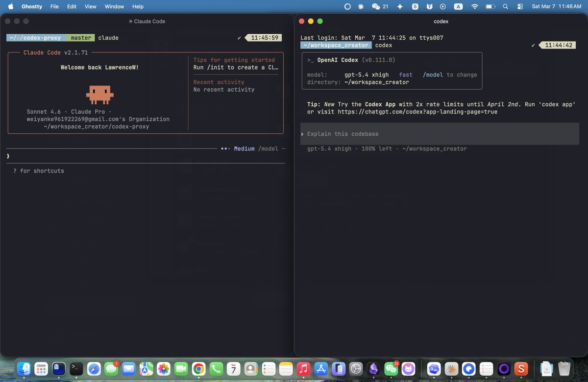The image size is (588, 382).
Task: Click the Claude Code pixel mascot
Action: (x=99, y=95)
